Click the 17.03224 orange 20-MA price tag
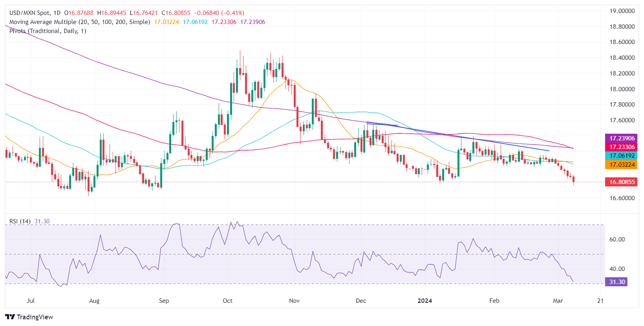This screenshot has height=326, width=644. tap(622, 165)
